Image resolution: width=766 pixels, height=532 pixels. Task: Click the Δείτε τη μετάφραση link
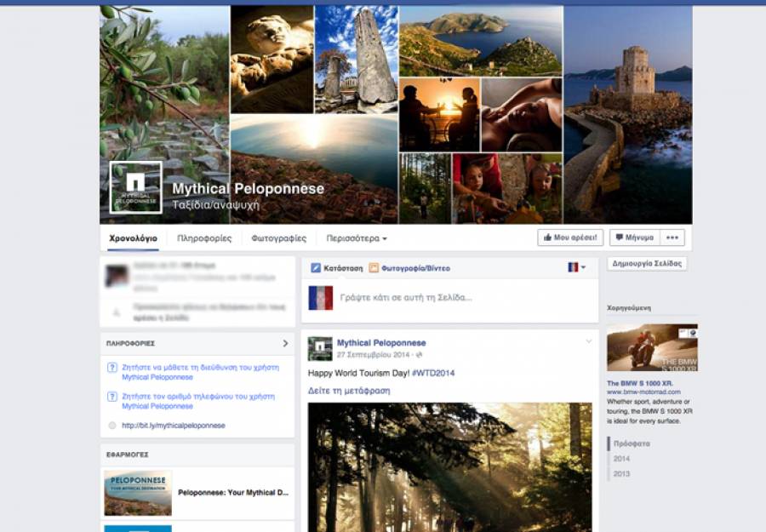pyautogui.click(x=349, y=391)
